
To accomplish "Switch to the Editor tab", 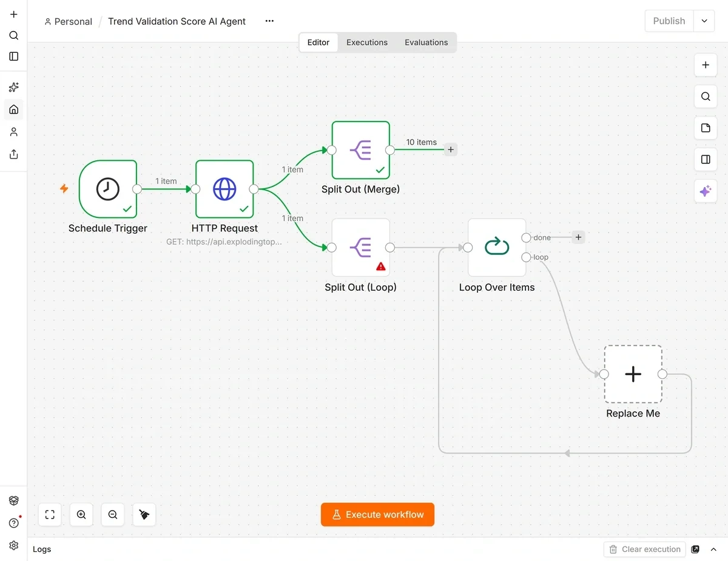I will point(318,42).
